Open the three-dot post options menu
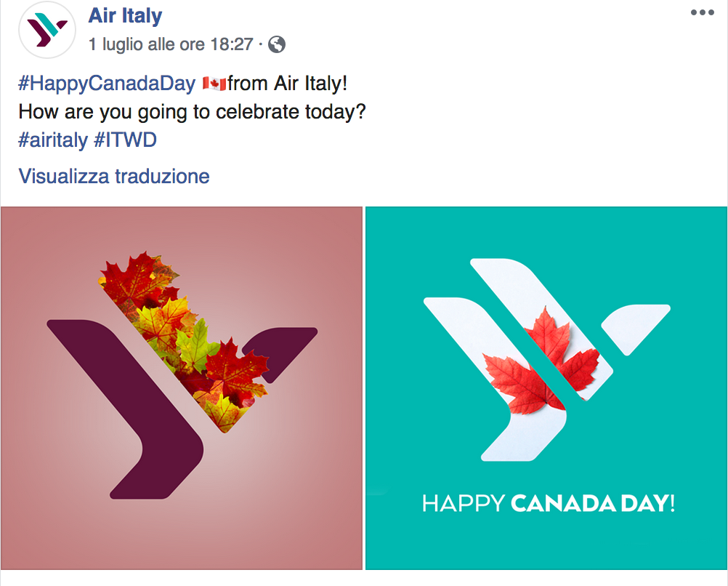Viewport: 728px width, 586px height. (703, 13)
